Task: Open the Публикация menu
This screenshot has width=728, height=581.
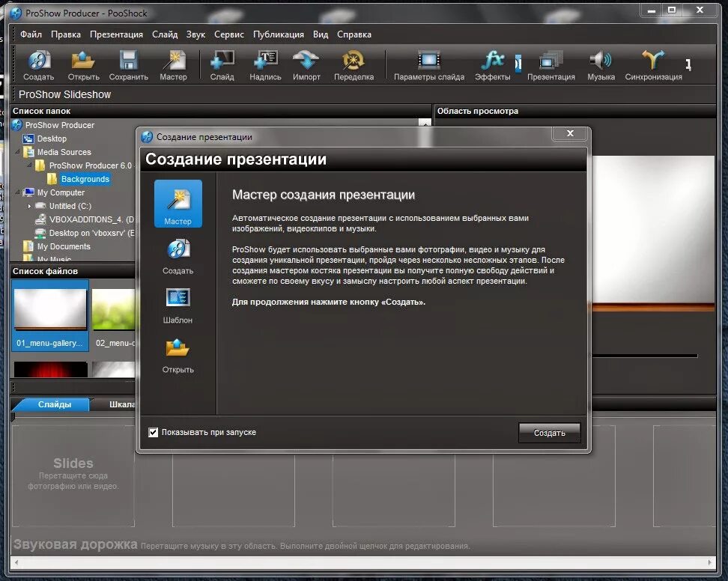Action: click(279, 34)
